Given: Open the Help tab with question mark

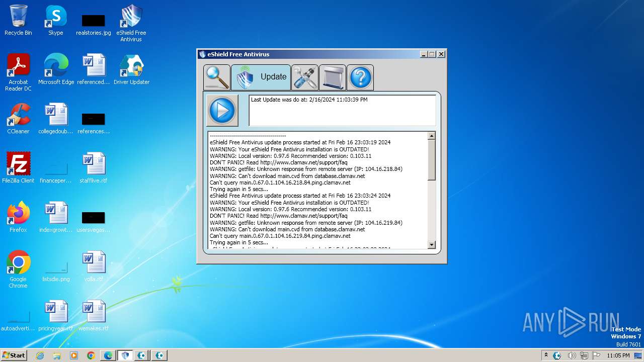Looking at the screenshot, I should 360,77.
